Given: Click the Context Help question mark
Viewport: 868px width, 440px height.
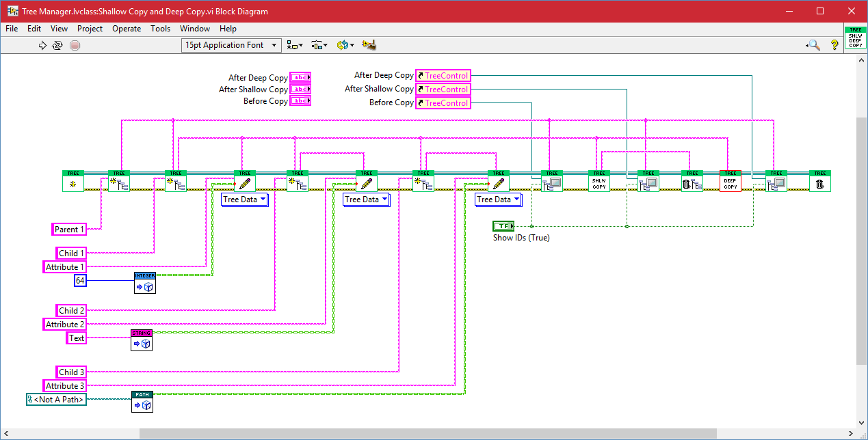Looking at the screenshot, I should pos(834,45).
